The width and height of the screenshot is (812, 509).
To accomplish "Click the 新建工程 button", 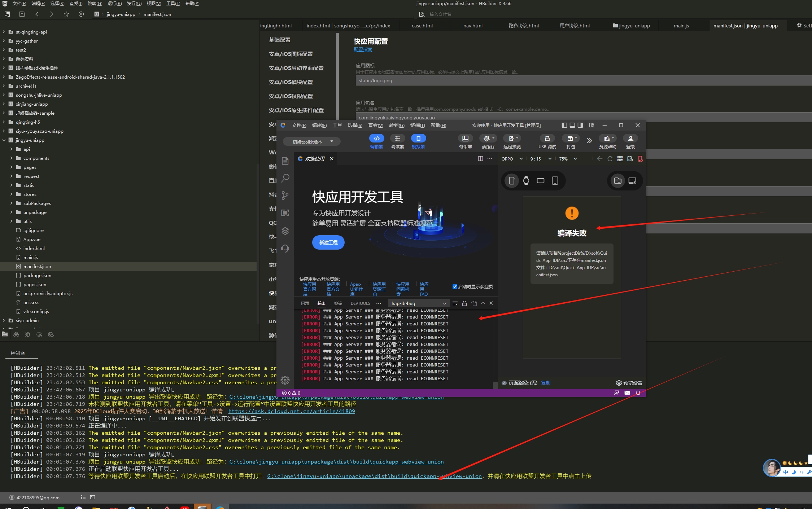I will pyautogui.click(x=328, y=242).
